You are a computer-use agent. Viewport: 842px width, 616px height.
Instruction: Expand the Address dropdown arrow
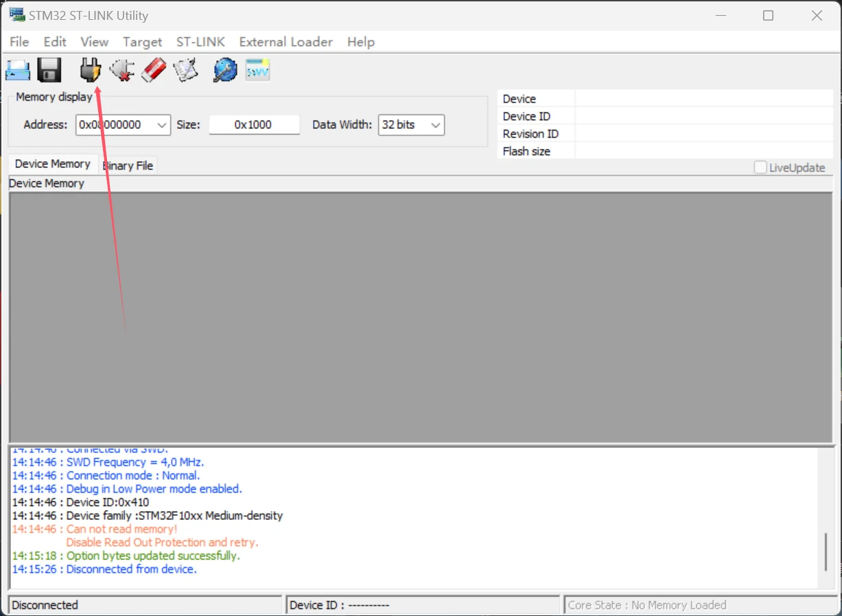point(162,125)
